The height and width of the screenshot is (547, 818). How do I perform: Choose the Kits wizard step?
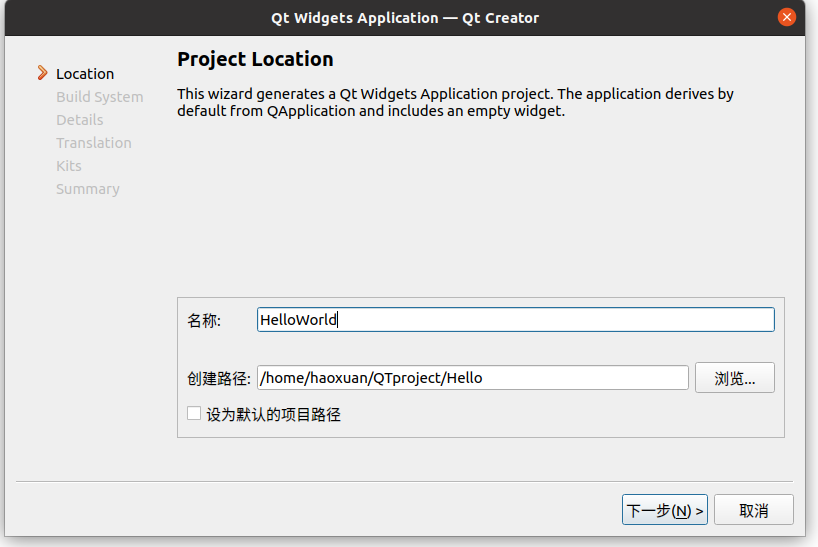click(x=69, y=166)
